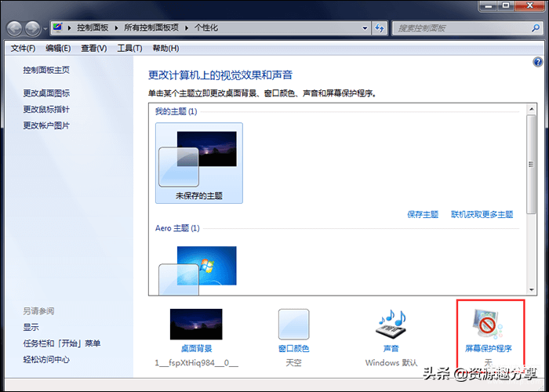Open the recent pages dropdown arrow
This screenshot has width=549, height=392.
(45, 29)
